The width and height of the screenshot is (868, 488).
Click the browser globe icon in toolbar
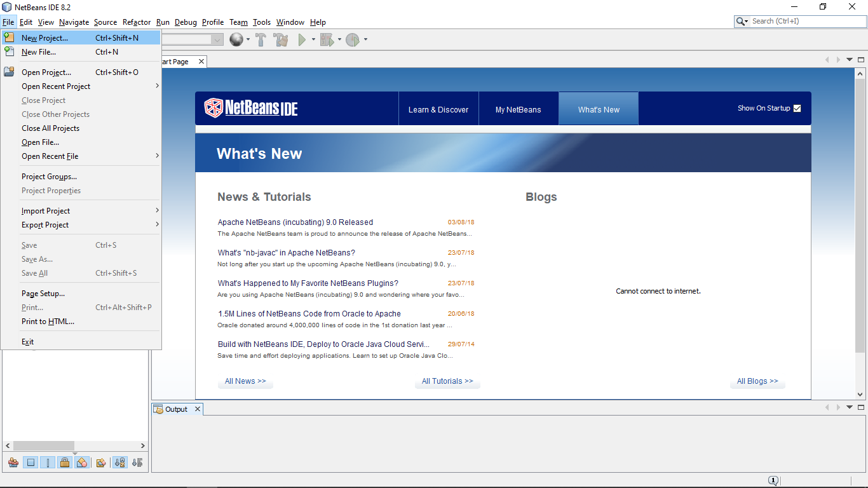click(236, 39)
